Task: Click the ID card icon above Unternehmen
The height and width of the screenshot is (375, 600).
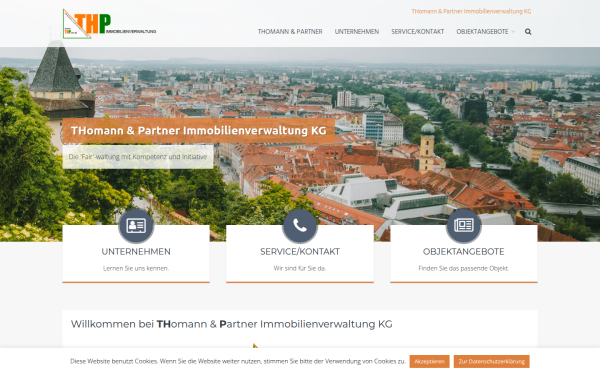Action: click(x=136, y=226)
